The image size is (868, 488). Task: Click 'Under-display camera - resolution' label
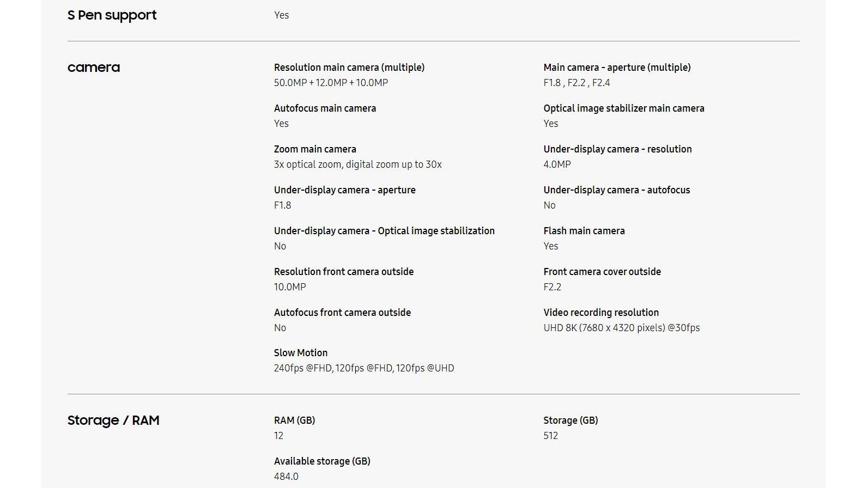617,149
